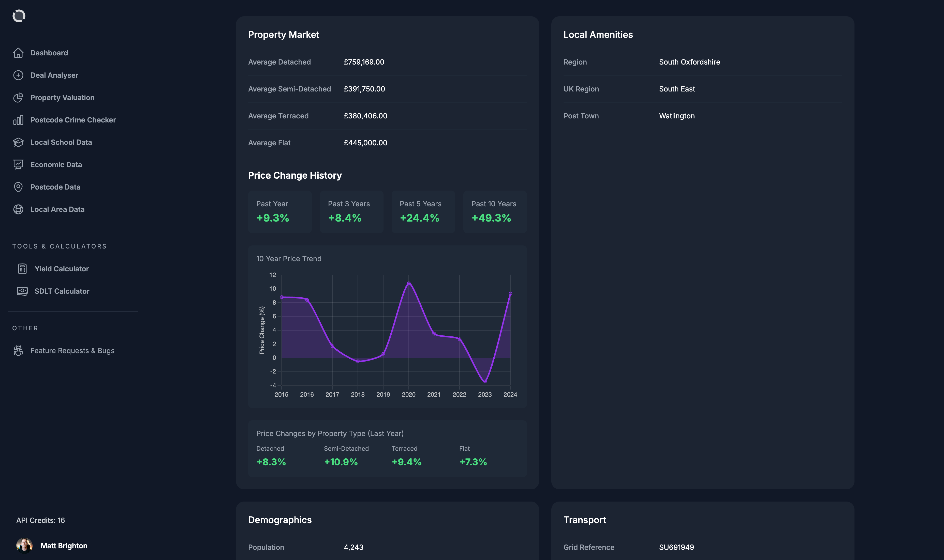The image size is (944, 560).
Task: Click the Economic Data presentation-chart icon
Action: click(18, 165)
